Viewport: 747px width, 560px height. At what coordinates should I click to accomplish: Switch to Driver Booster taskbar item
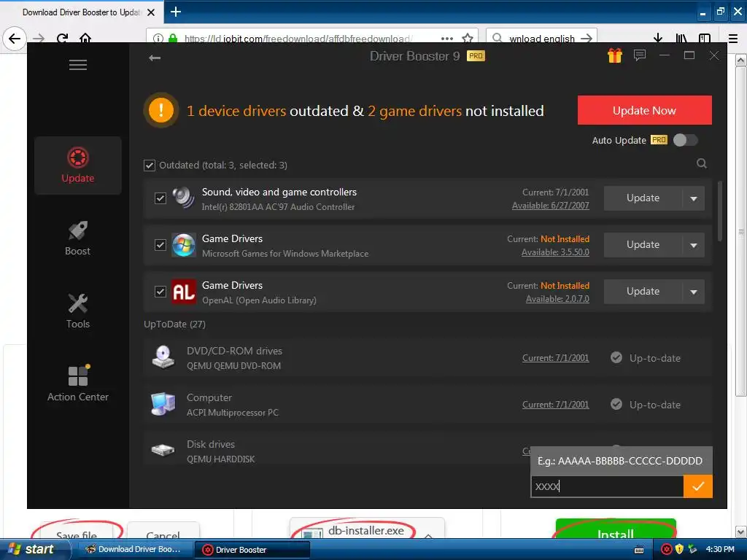[x=252, y=550]
